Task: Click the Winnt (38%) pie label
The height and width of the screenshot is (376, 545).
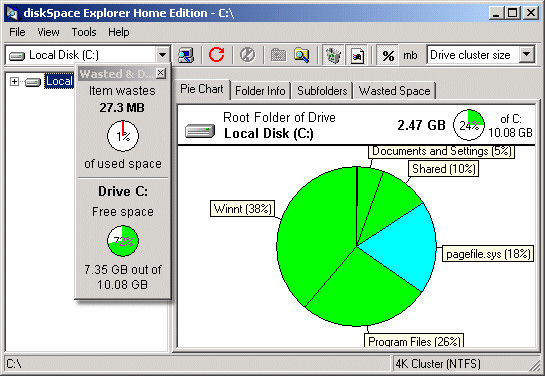Action: (243, 209)
